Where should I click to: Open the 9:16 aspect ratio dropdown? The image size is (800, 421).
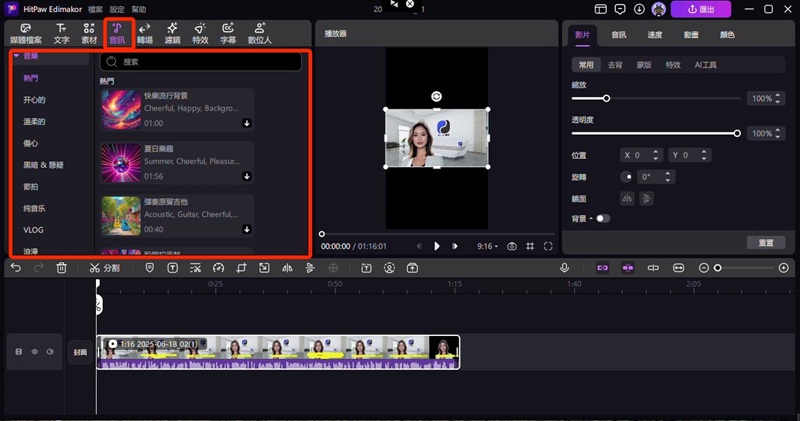click(489, 246)
